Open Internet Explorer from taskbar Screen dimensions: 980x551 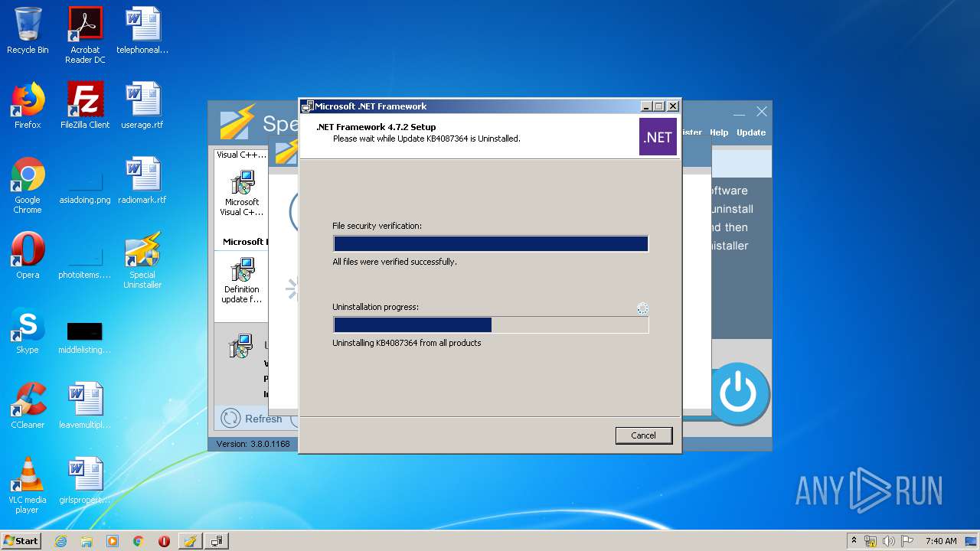(x=60, y=541)
